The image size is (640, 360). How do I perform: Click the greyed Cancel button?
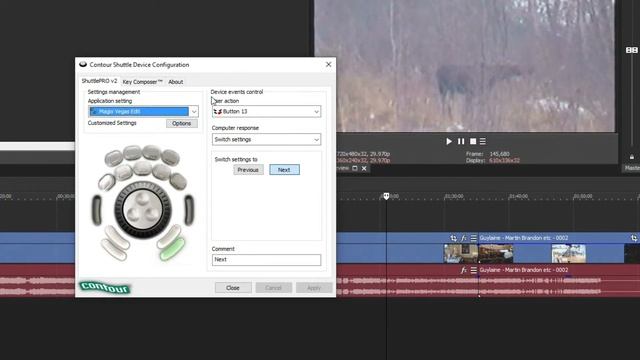[x=273, y=288]
